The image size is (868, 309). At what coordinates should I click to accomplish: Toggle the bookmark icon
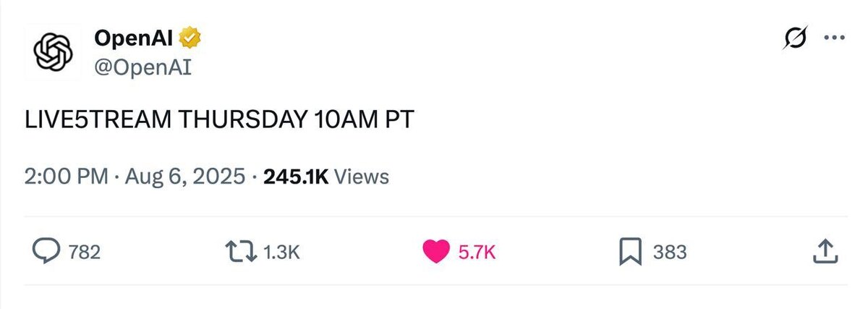[x=630, y=252]
